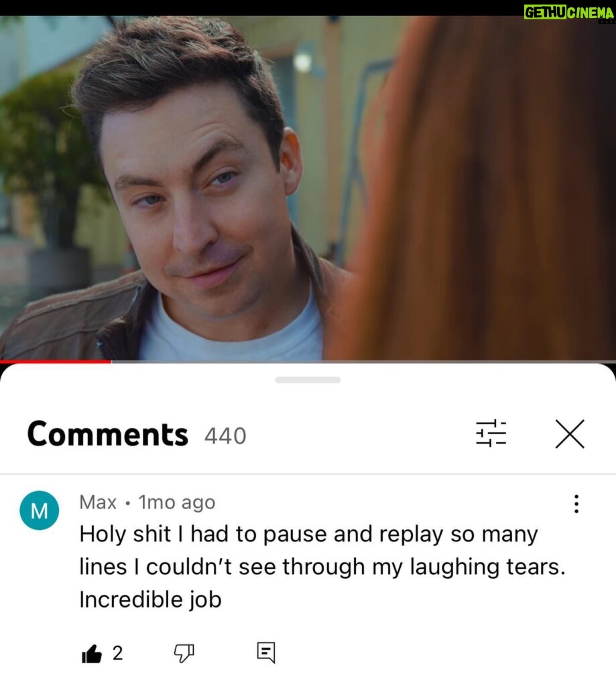Click the like count 2
Screen dimensions: 616x686
(x=117, y=653)
